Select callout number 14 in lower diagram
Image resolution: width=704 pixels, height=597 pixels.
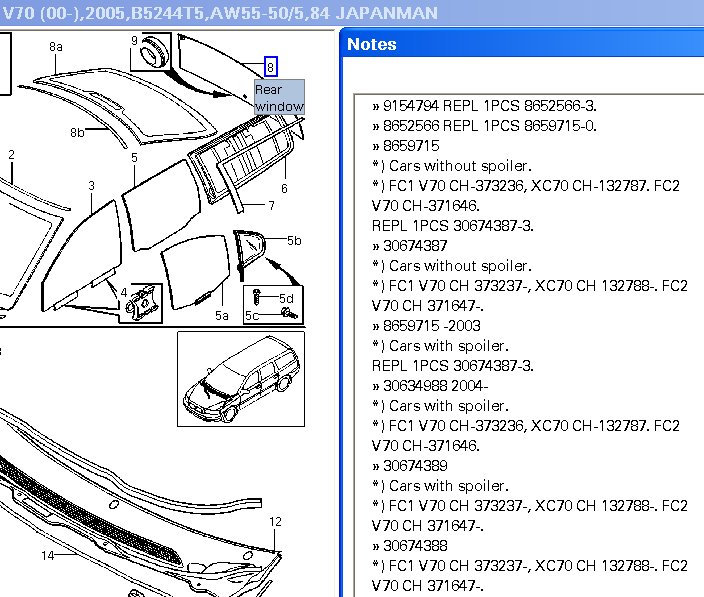click(x=47, y=555)
